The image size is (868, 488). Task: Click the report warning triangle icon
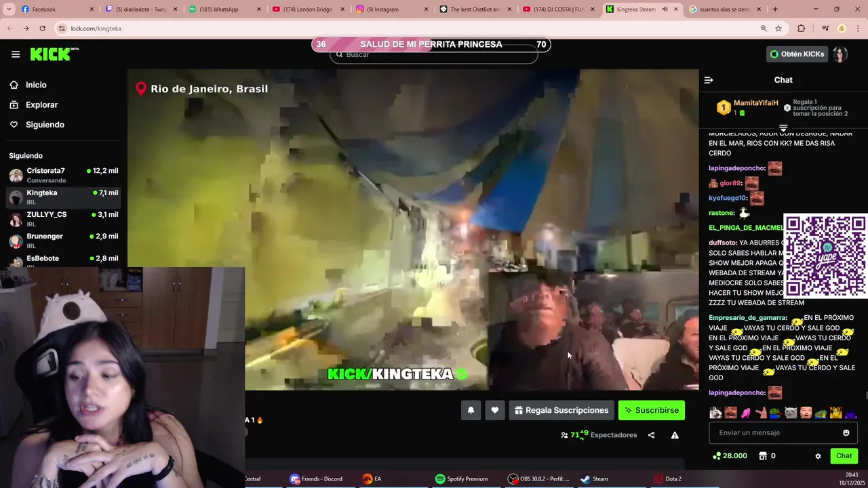click(x=675, y=435)
